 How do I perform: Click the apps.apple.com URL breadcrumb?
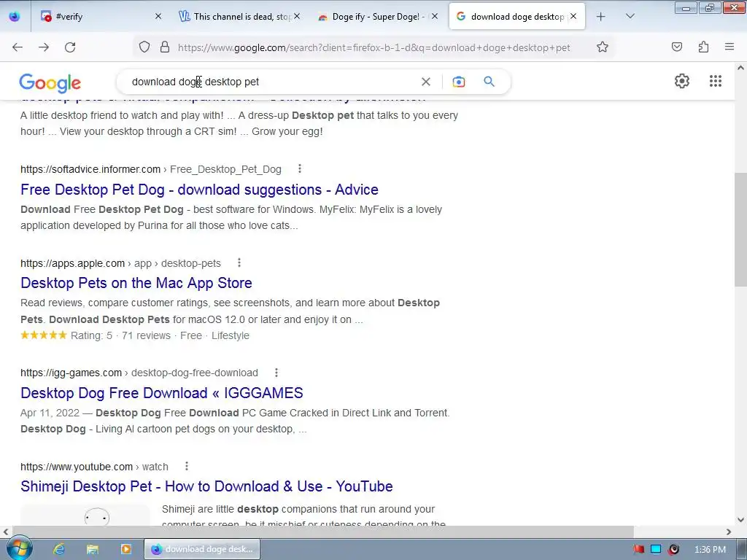(x=120, y=263)
